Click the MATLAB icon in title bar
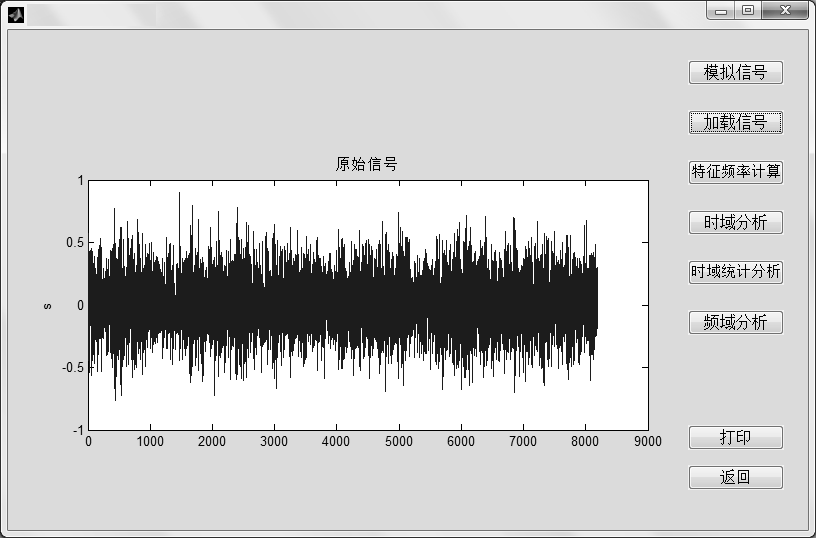This screenshot has width=816, height=538. [16, 15]
